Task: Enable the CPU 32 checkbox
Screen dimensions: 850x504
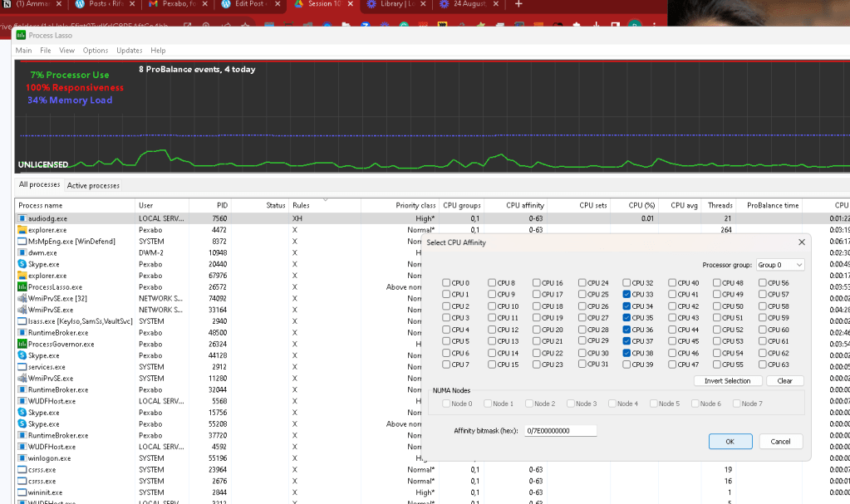Action: pos(626,282)
